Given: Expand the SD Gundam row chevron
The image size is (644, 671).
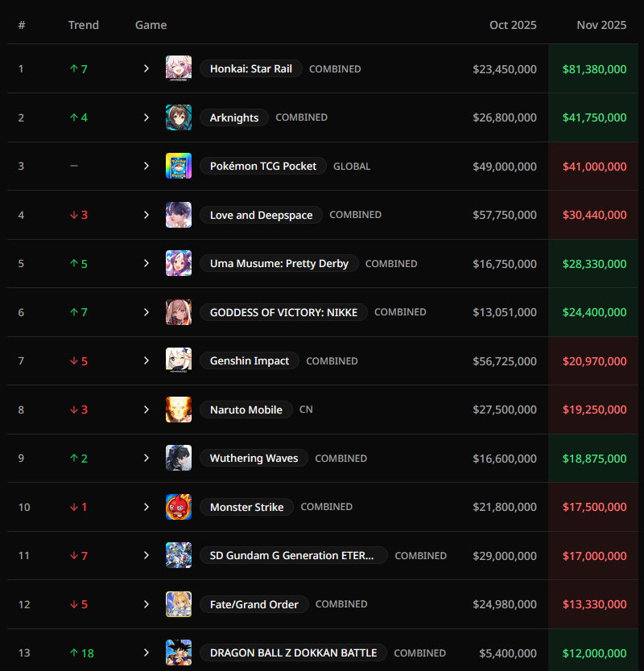Looking at the screenshot, I should (147, 555).
